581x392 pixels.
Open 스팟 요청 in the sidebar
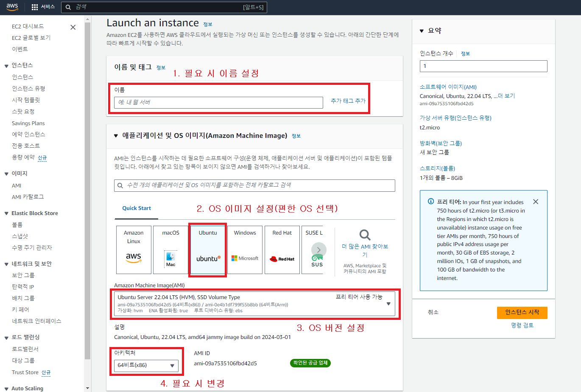pos(23,112)
